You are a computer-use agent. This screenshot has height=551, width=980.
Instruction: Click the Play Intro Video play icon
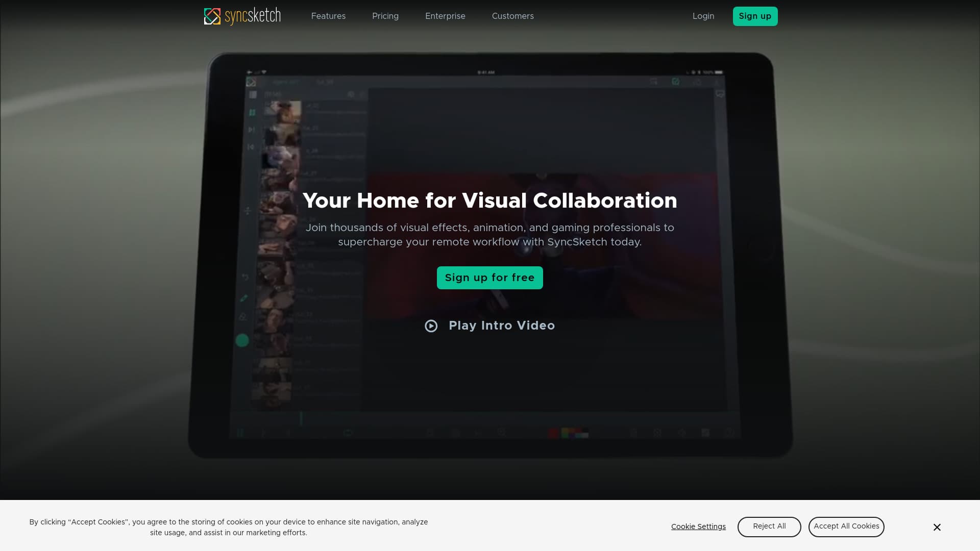click(431, 325)
